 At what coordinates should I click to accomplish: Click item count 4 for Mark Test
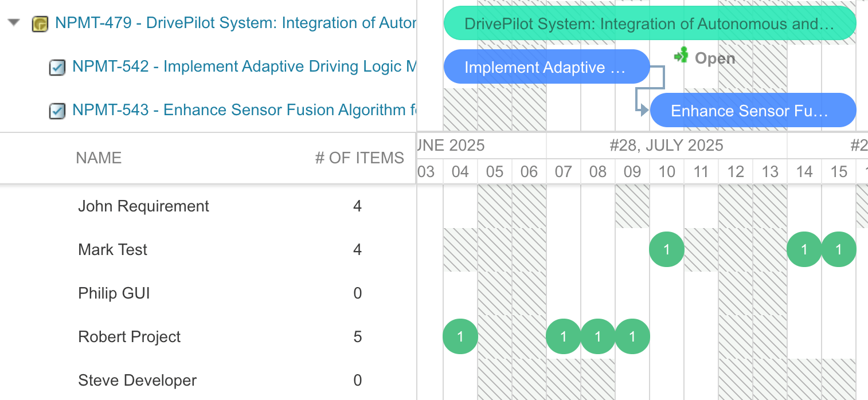coord(358,250)
